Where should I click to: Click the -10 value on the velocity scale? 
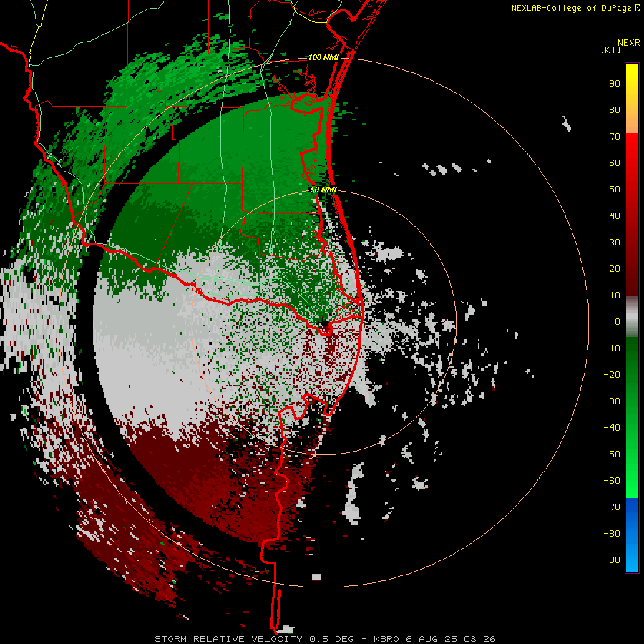[x=612, y=348]
